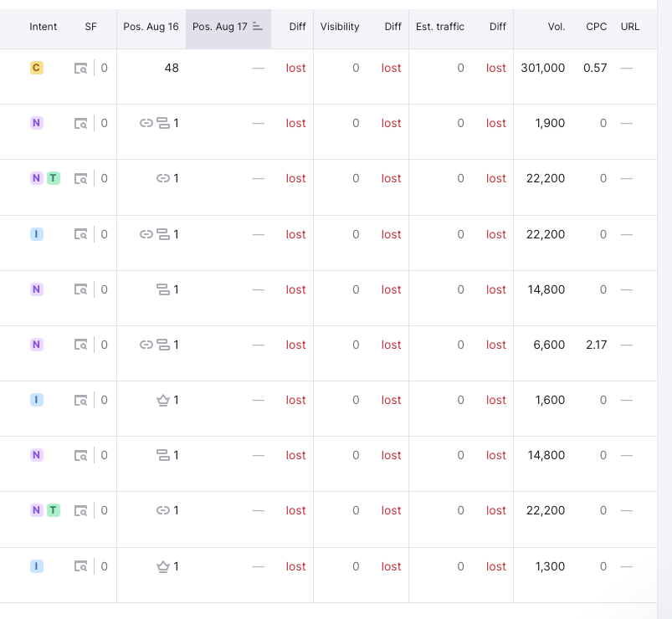This screenshot has height=619, width=672.
Task: Click the URL column header
Action: (630, 27)
